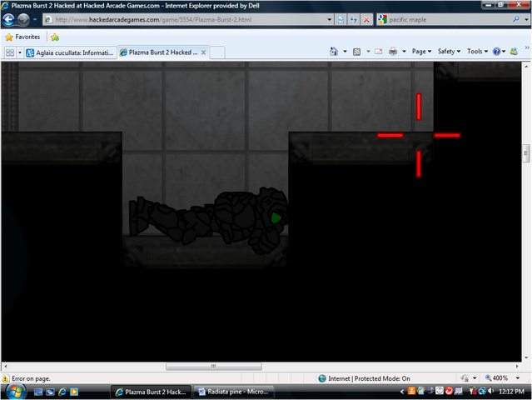Click the browser Back arrow button
532x400 pixels.
pyautogui.click(x=8, y=19)
